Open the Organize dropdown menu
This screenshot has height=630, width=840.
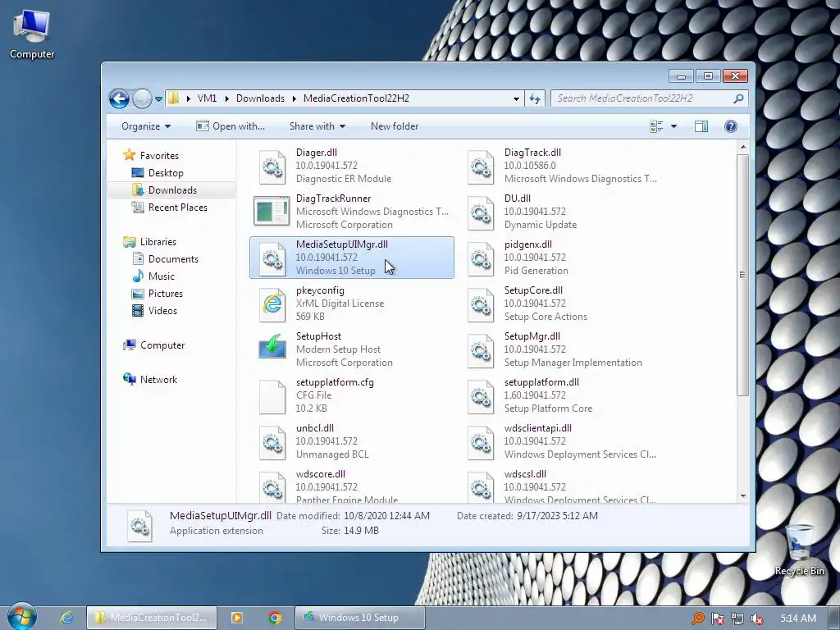click(x=146, y=126)
